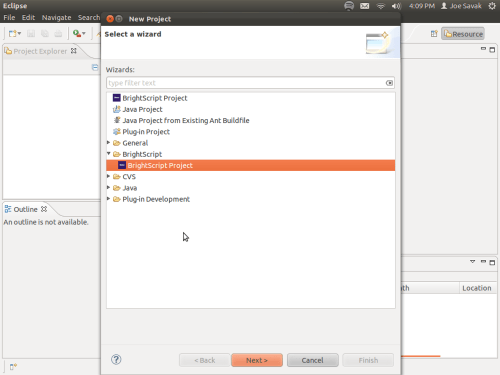Click the General folder icon
The height and width of the screenshot is (375, 500).
(116, 143)
